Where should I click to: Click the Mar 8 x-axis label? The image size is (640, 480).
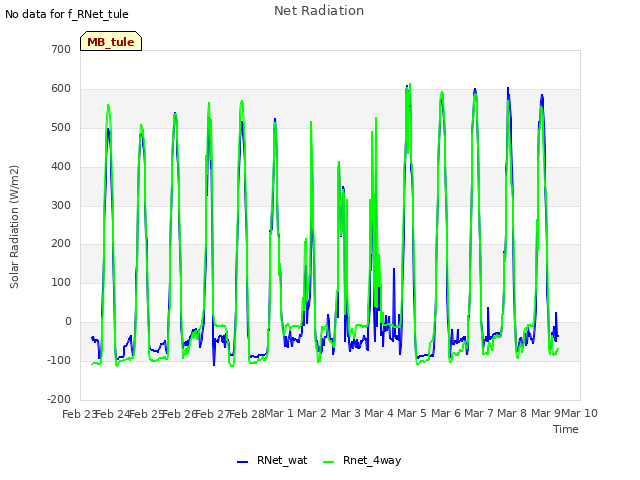pyautogui.click(x=512, y=413)
